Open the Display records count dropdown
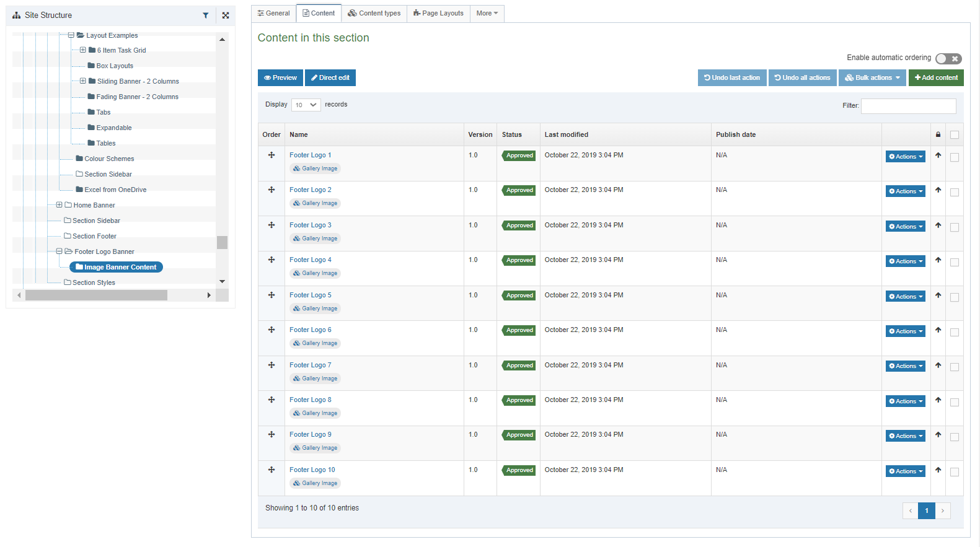This screenshot has width=980, height=547. coord(306,105)
